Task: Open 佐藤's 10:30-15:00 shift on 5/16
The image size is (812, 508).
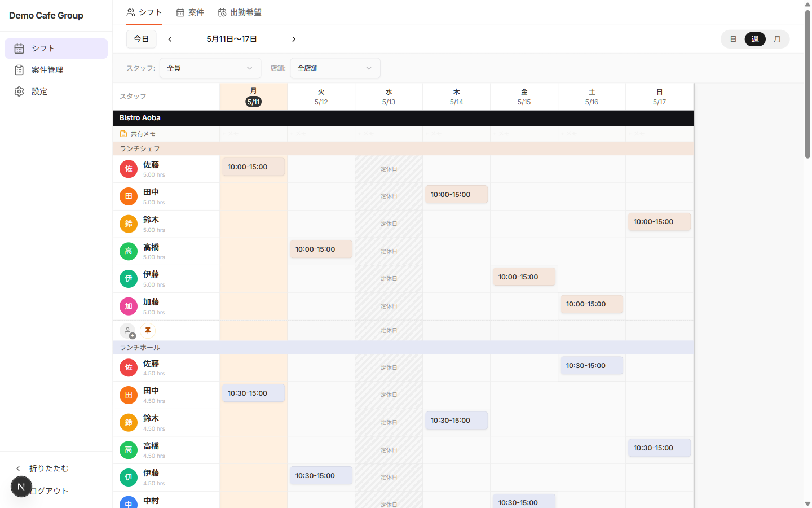Action: [x=592, y=366]
